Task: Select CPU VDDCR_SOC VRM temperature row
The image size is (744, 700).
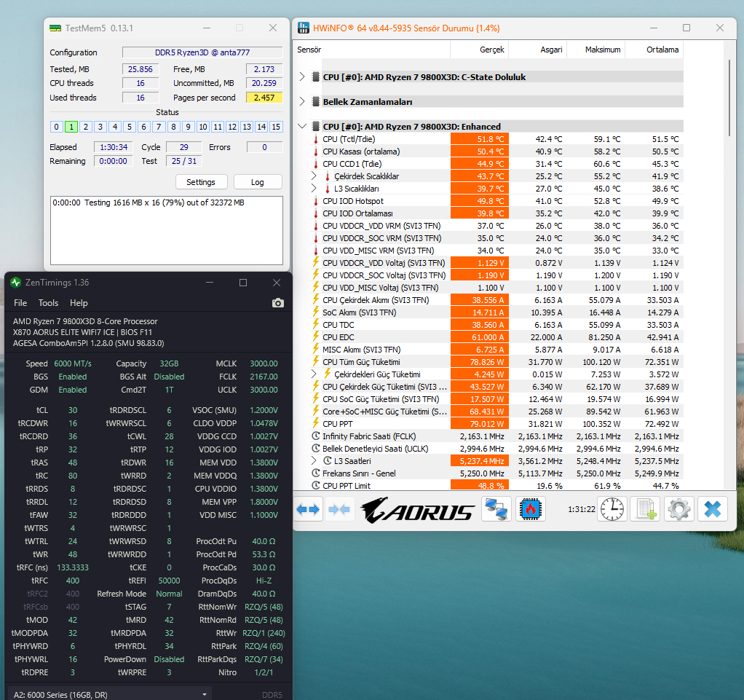Action: pos(497,238)
